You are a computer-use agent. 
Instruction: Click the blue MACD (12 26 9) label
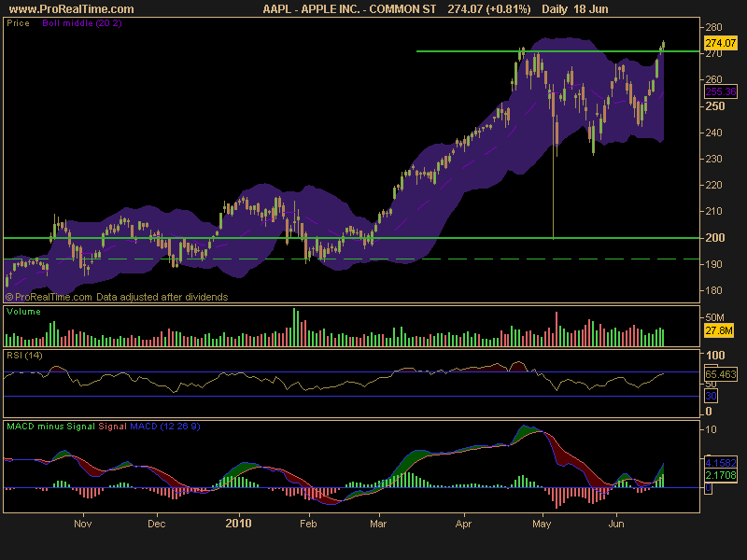tap(165, 427)
